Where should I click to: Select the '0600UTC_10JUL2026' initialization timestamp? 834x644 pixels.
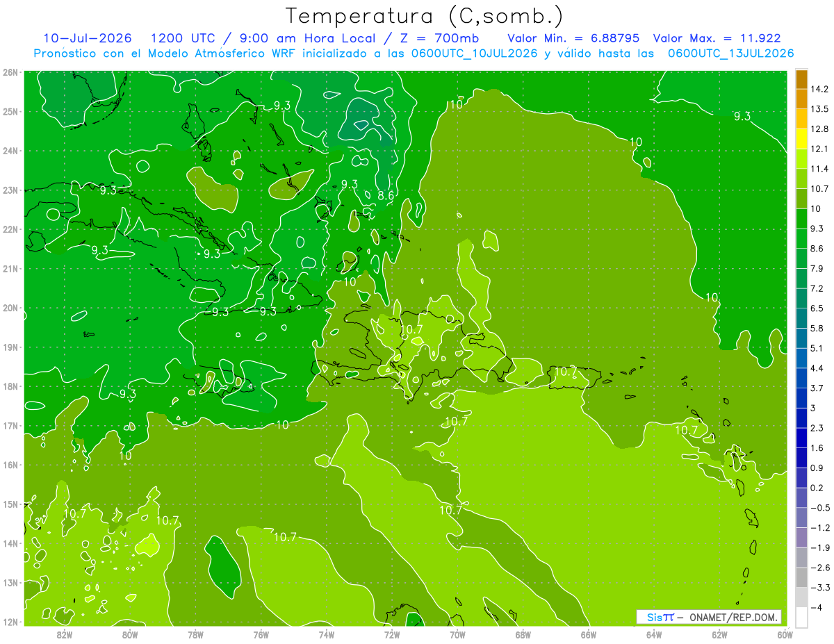[x=475, y=53]
